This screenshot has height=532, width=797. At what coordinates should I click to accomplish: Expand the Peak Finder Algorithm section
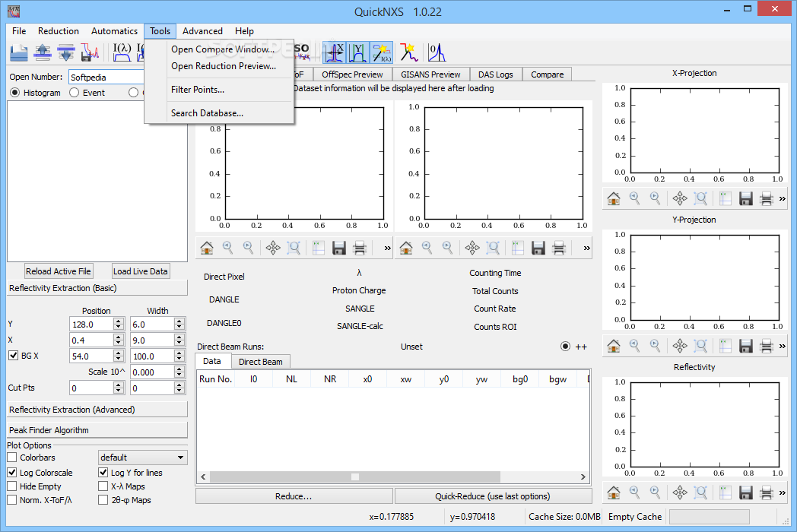pyautogui.click(x=97, y=430)
